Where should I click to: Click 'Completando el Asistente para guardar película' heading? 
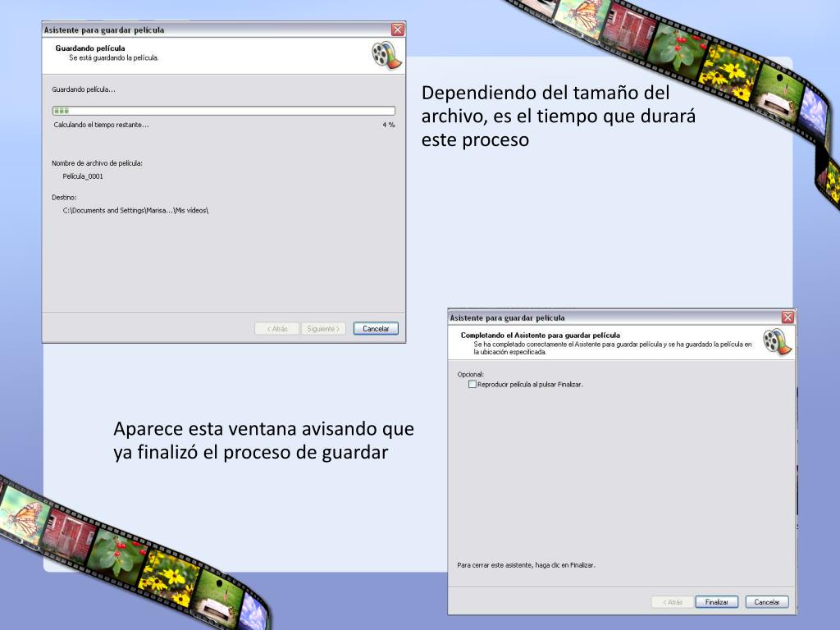[540, 335]
